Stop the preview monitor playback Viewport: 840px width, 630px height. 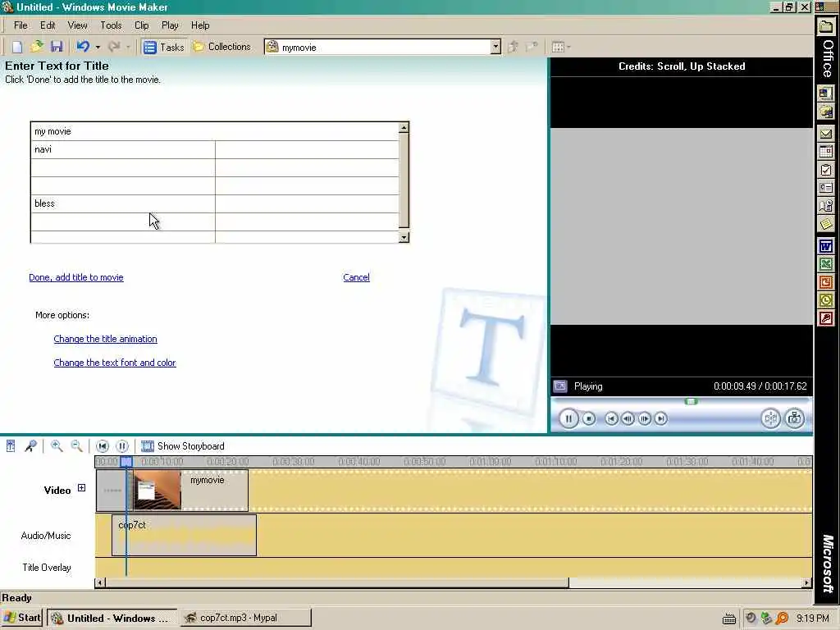click(589, 418)
